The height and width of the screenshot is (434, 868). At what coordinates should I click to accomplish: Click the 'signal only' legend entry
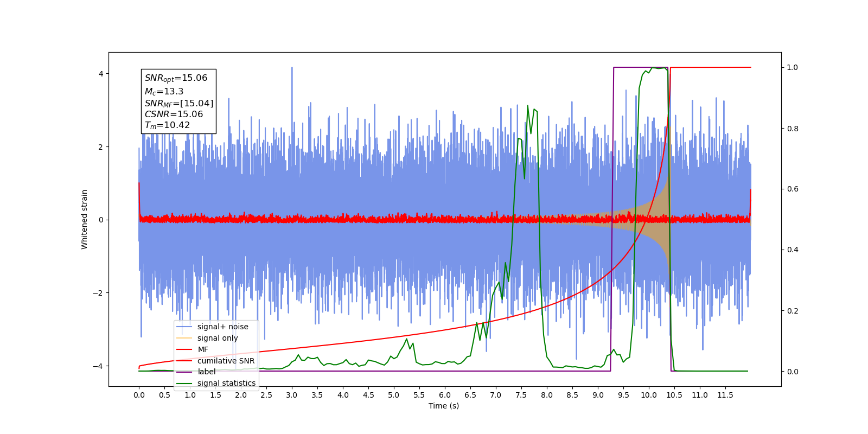pos(207,338)
